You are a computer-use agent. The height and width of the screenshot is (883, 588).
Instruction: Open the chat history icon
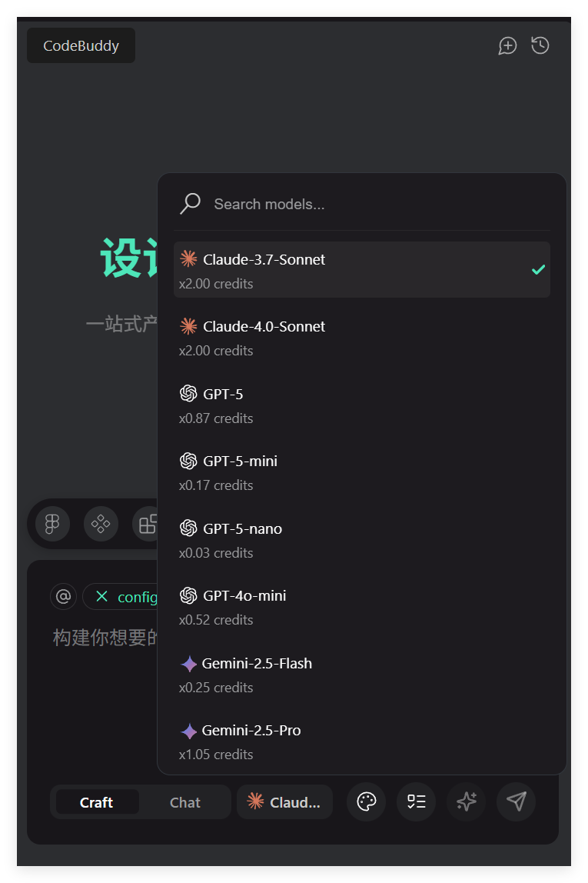coord(540,45)
